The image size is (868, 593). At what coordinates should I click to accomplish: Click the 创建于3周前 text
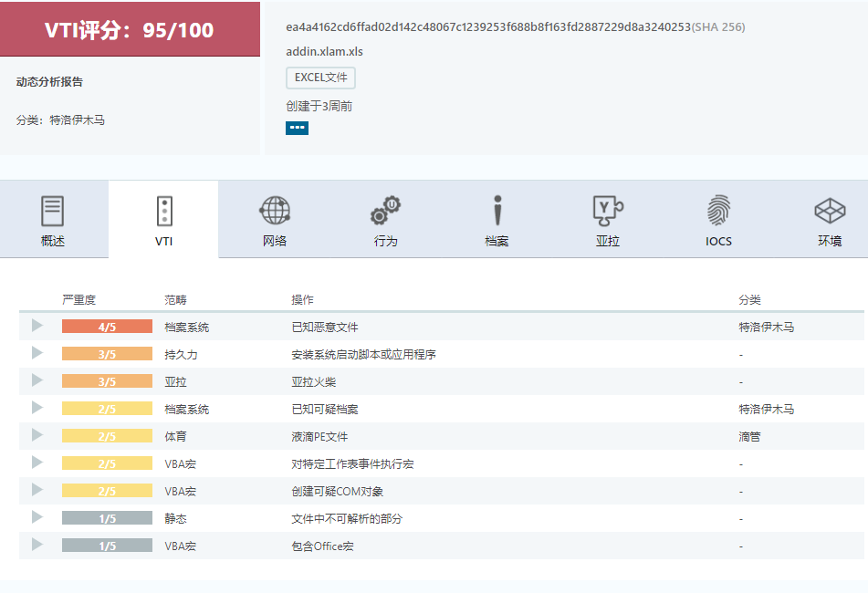pos(319,106)
